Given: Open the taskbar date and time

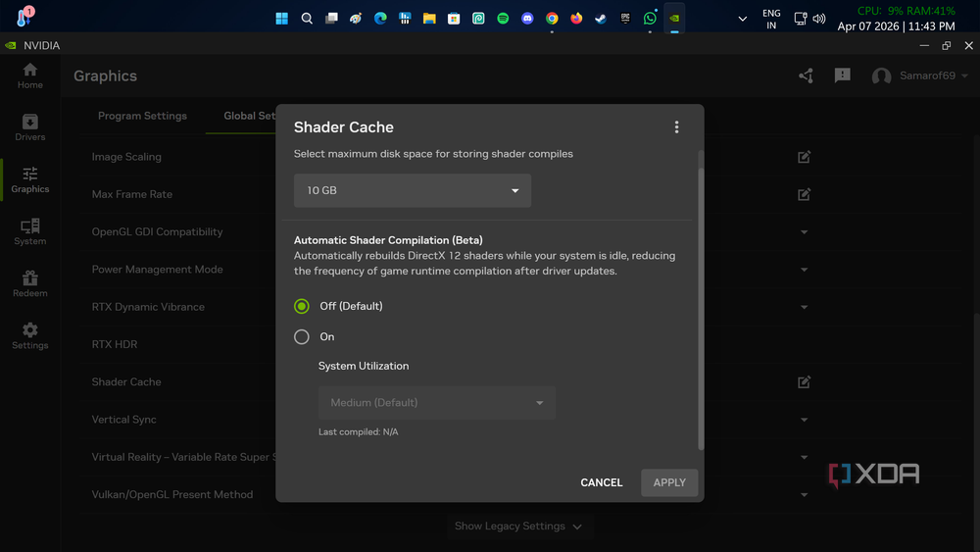Looking at the screenshot, I should click(x=897, y=26).
